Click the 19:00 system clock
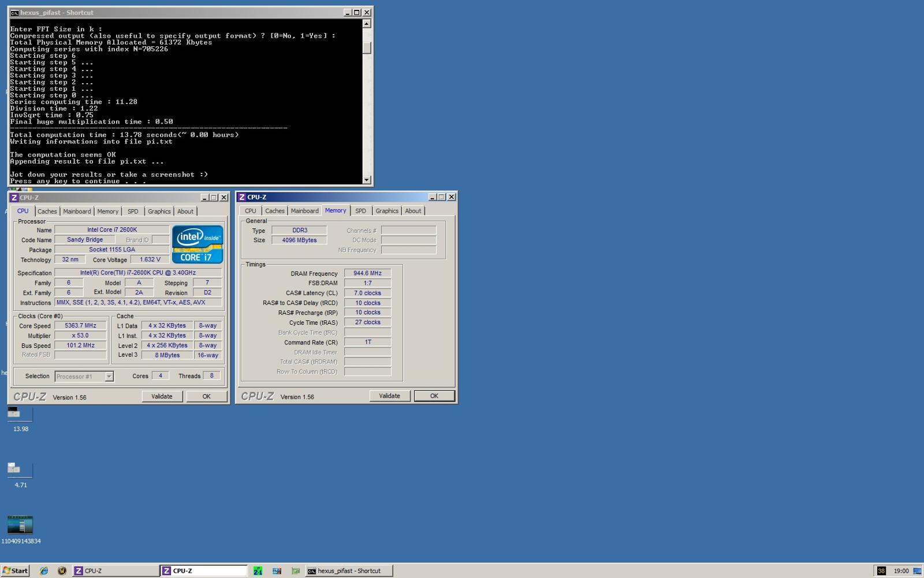The image size is (924, 578). click(901, 570)
